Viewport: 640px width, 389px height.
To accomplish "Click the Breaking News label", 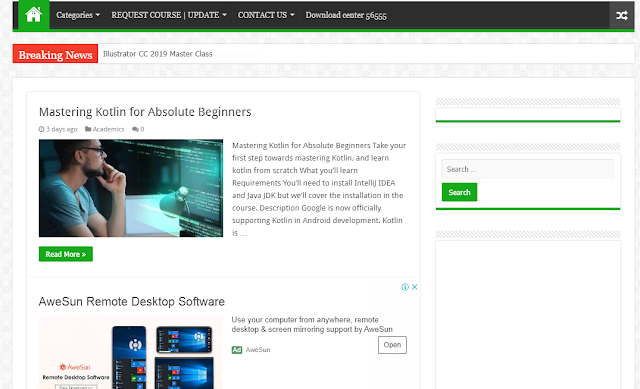I will [55, 54].
